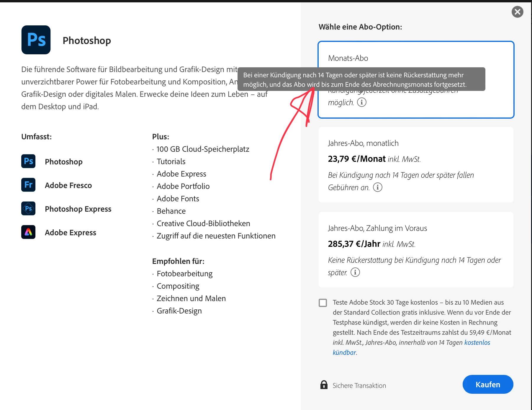Click 'Adobe Express' label under Umfasst

click(x=71, y=233)
